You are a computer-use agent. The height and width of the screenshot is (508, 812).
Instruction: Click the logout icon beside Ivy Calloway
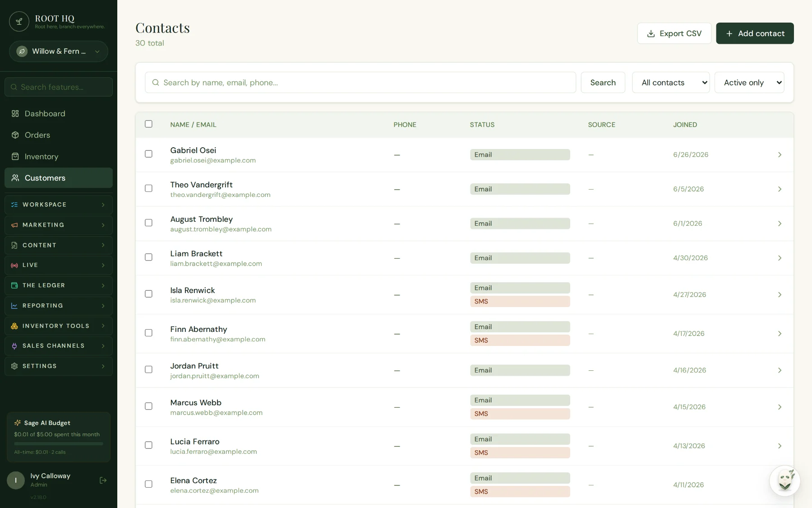(103, 480)
